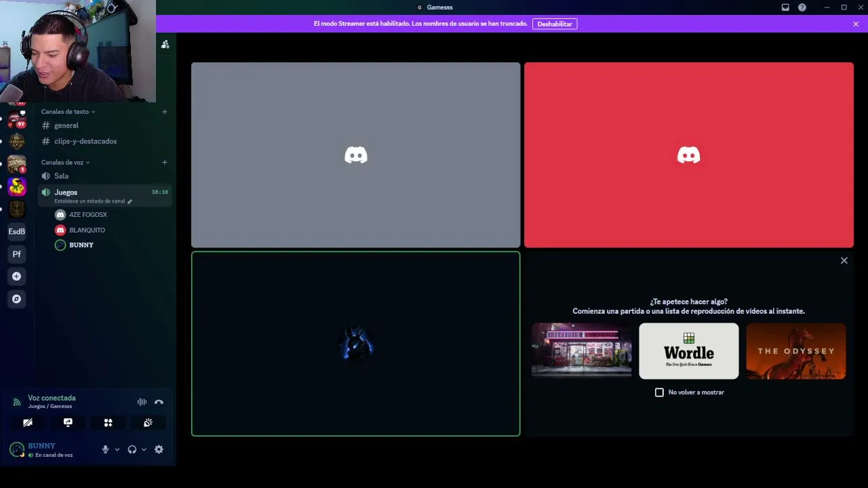Open microphone input options arrow
Image resolution: width=868 pixels, height=488 pixels.
click(x=117, y=449)
